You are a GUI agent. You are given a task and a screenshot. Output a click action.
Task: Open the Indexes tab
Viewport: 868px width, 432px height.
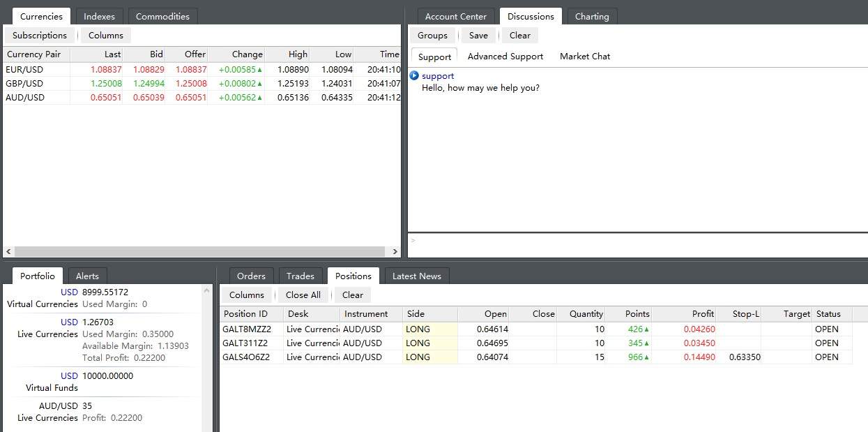coord(99,16)
